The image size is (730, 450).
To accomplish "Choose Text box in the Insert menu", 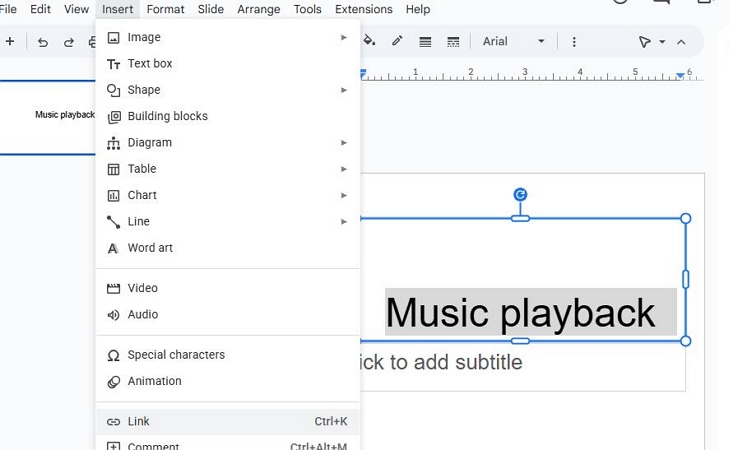I will pyautogui.click(x=228, y=63).
